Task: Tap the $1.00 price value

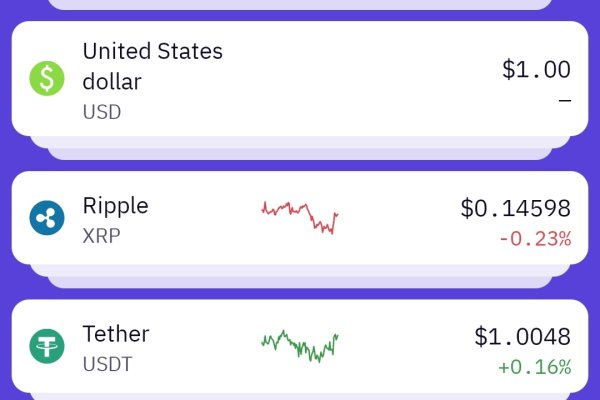Action: pyautogui.click(x=536, y=69)
